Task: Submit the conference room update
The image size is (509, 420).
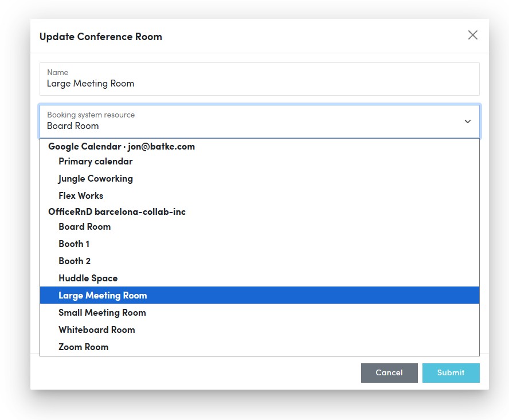Action: [451, 372]
